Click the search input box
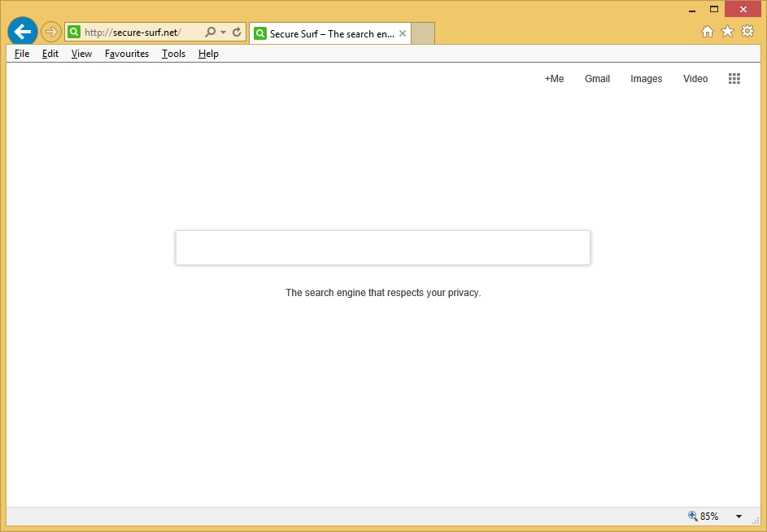 click(382, 247)
